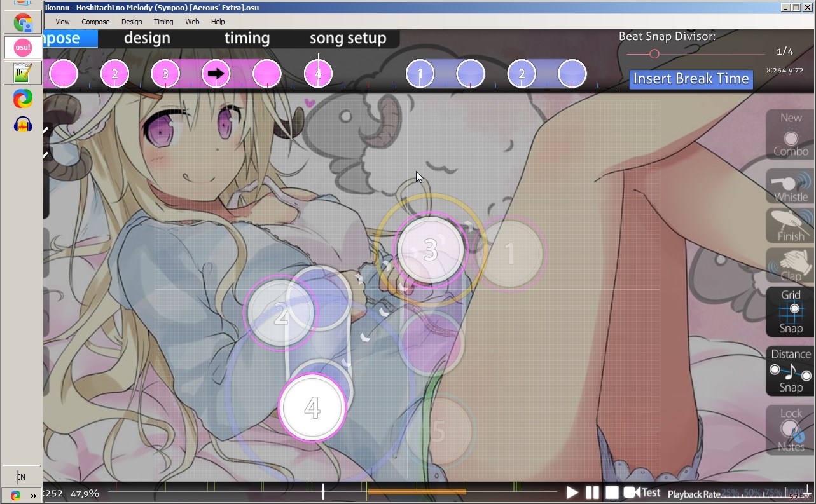Toggle Grid Snap
Viewport: 816px width, 504px height.
791,311
